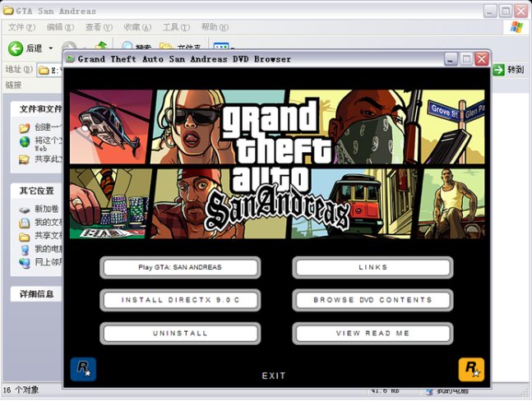Open the Back button dropdown arrow
Image resolution: width=532 pixels, height=401 pixels.
[x=50, y=48]
